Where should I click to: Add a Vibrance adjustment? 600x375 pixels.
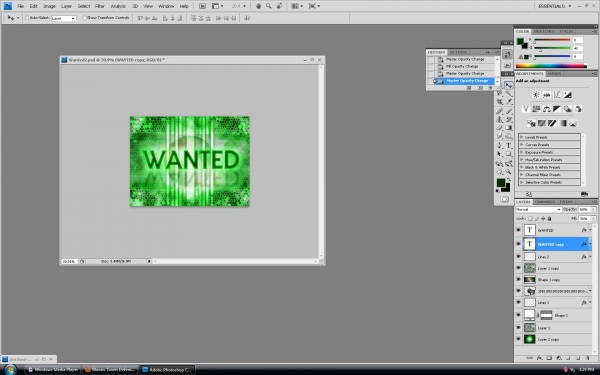coord(526,109)
